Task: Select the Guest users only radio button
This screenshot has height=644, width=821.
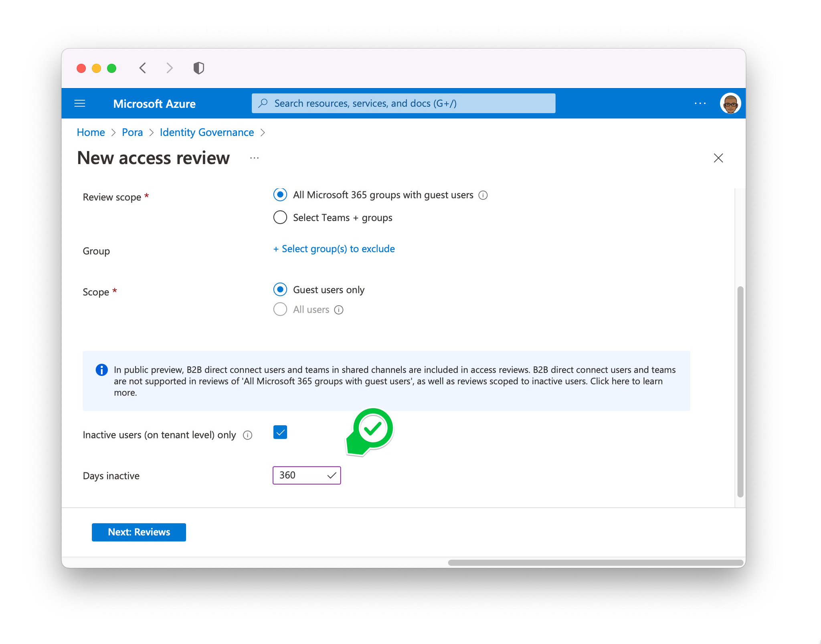Action: click(x=280, y=289)
